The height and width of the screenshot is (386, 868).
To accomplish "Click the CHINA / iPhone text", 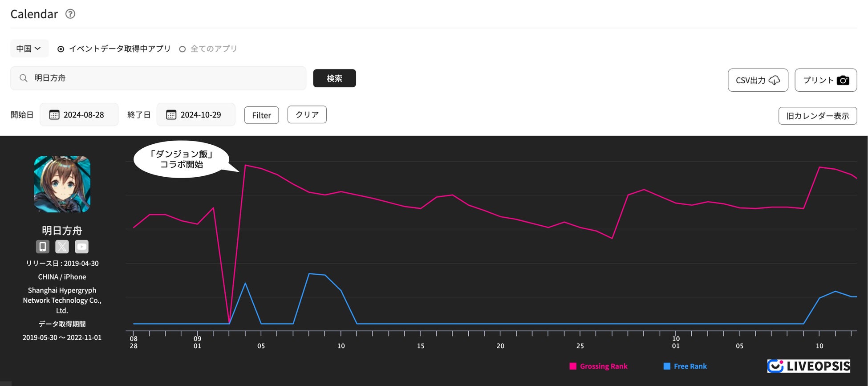I will (62, 276).
